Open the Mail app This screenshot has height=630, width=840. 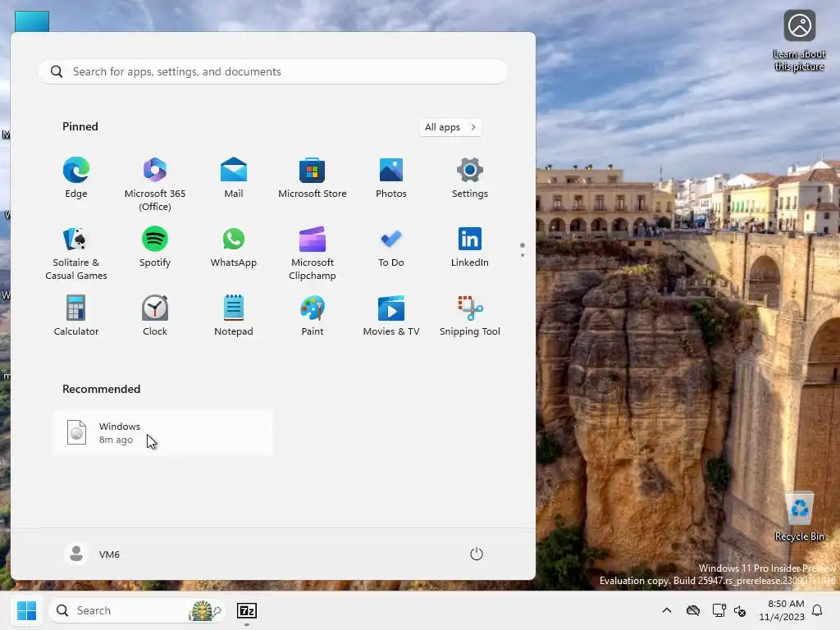tap(234, 178)
